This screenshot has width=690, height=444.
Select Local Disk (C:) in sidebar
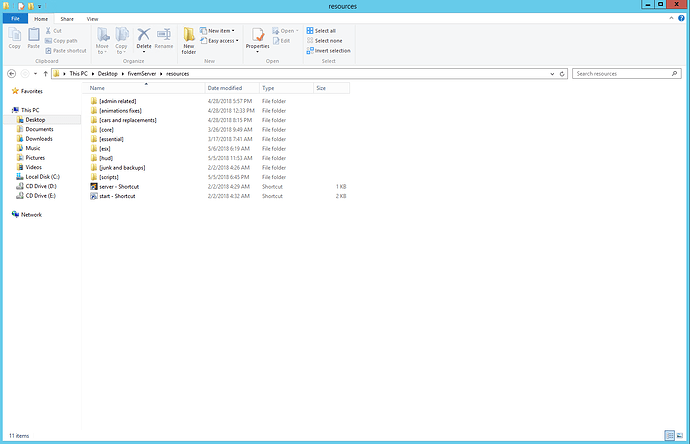[38, 176]
